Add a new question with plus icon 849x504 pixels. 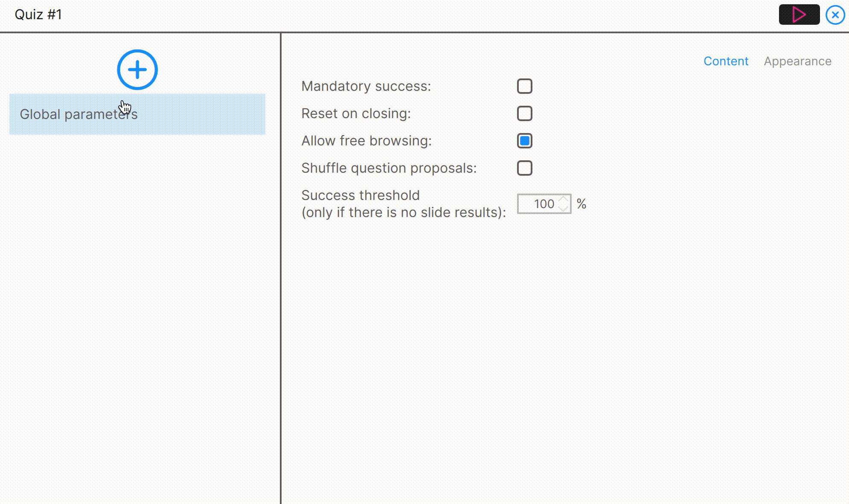coord(137,70)
